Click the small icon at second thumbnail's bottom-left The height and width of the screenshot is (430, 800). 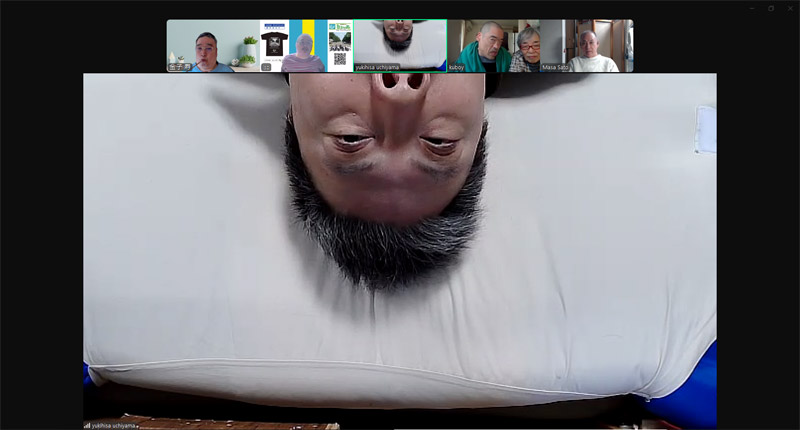click(x=267, y=67)
